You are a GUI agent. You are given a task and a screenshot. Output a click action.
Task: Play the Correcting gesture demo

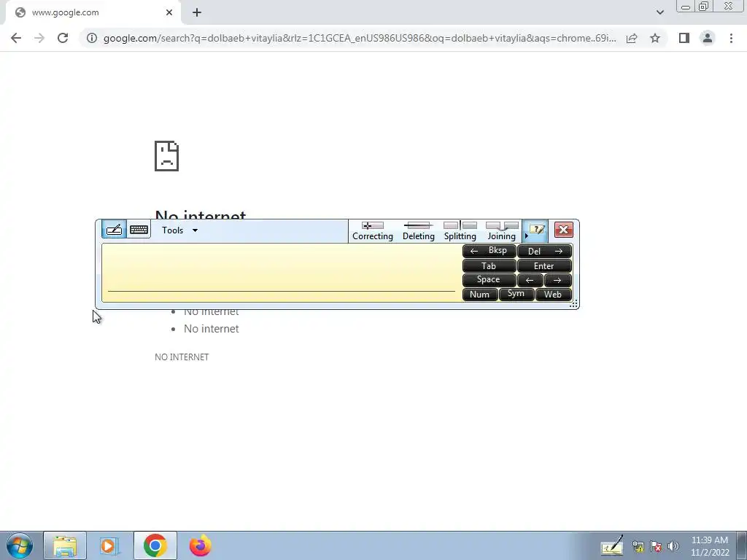[373, 231]
